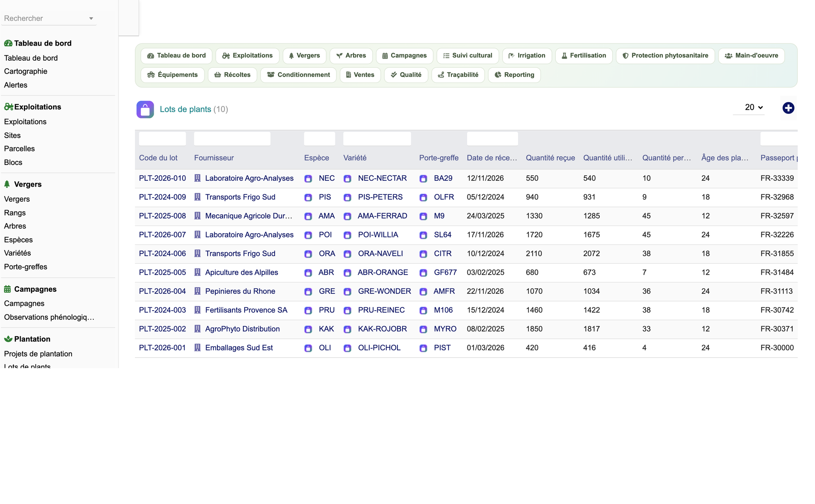Click the Date de réception filter field
This screenshot has height=504, width=815.
pos(493,139)
